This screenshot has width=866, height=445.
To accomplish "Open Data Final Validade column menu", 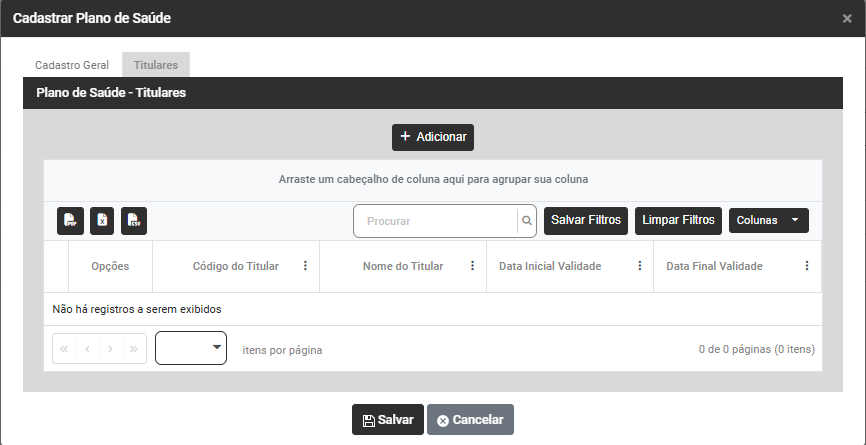I will click(807, 266).
